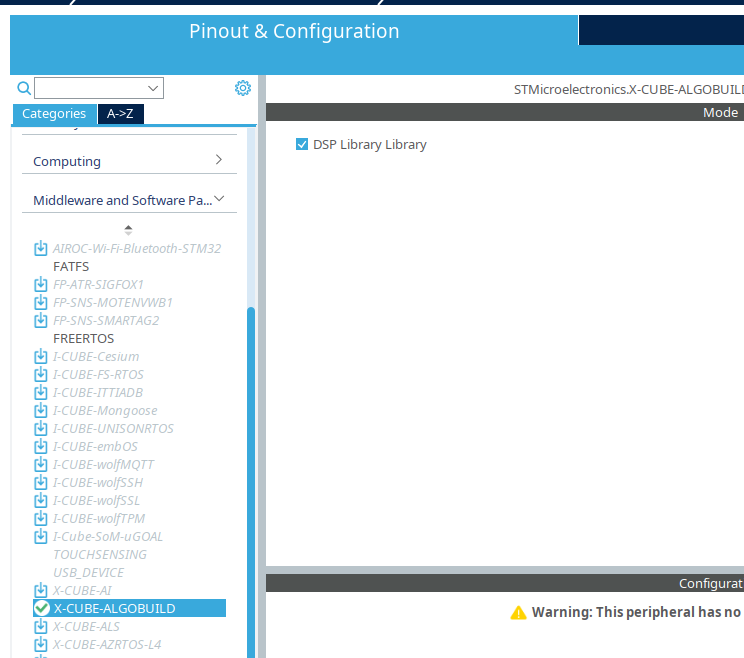Click the yellow warning triangle icon
Image resolution: width=744 pixels, height=658 pixels.
(x=518, y=612)
